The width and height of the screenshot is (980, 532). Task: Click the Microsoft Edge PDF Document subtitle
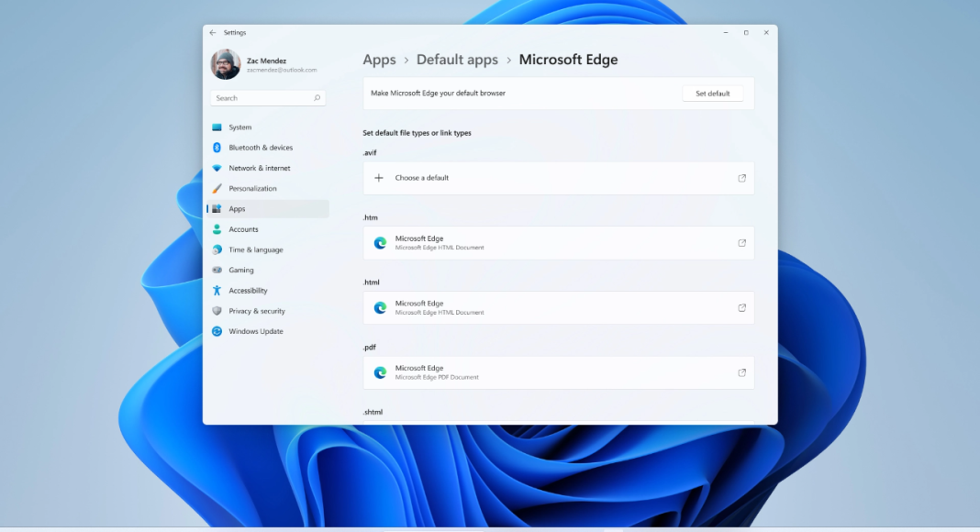437,377
